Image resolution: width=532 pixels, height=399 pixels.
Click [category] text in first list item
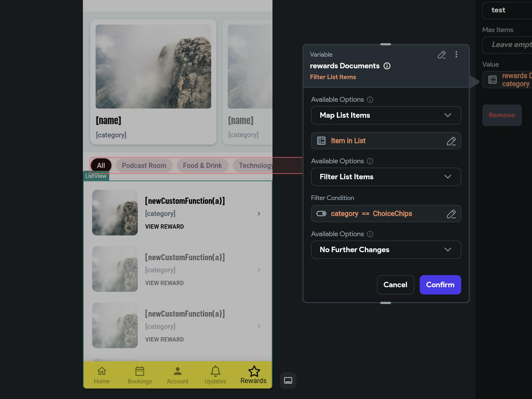pos(160,214)
